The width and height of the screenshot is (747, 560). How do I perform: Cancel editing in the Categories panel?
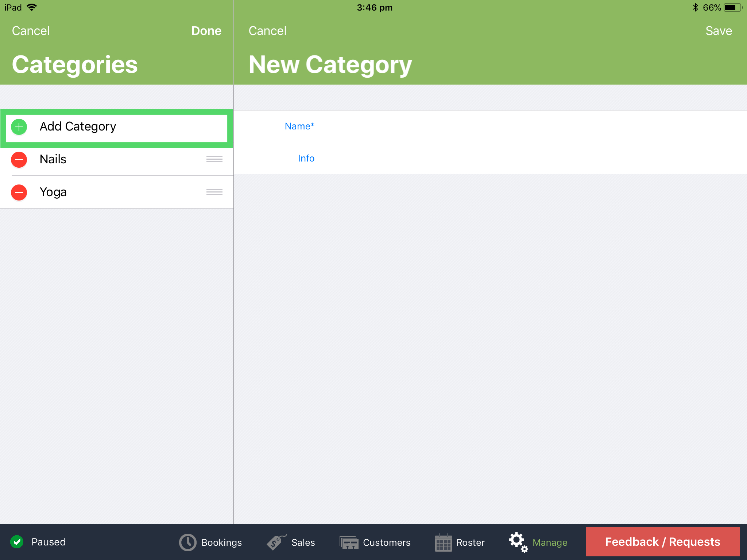(31, 31)
